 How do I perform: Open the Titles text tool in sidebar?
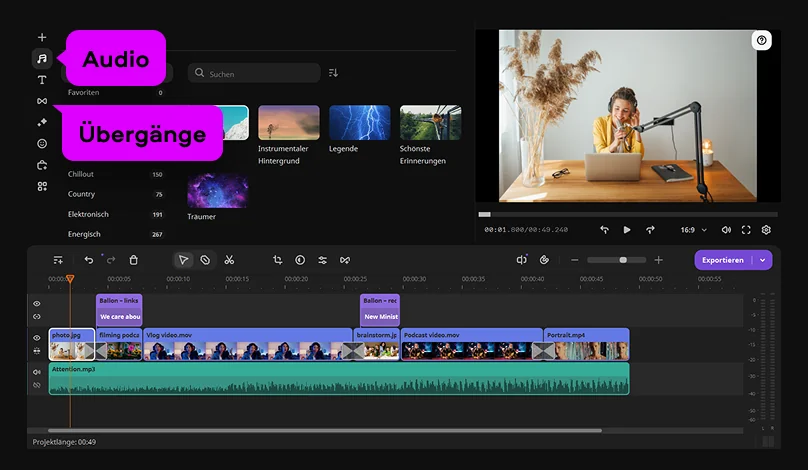[42, 79]
